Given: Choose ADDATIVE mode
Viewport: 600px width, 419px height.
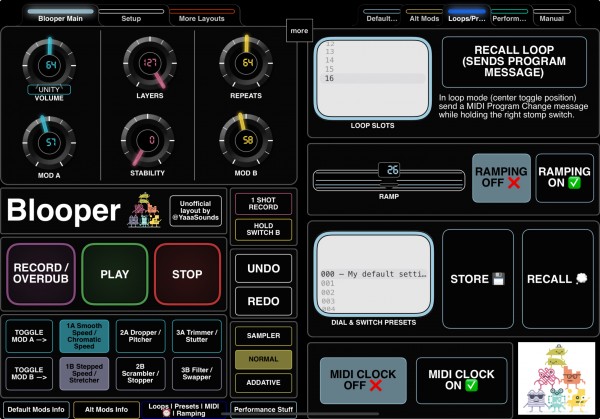Looking at the screenshot, I should click(x=263, y=383).
